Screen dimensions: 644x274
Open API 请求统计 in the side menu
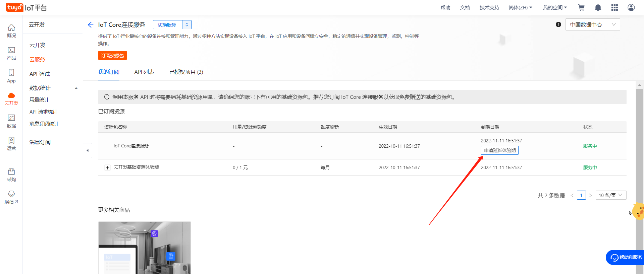[x=44, y=112]
